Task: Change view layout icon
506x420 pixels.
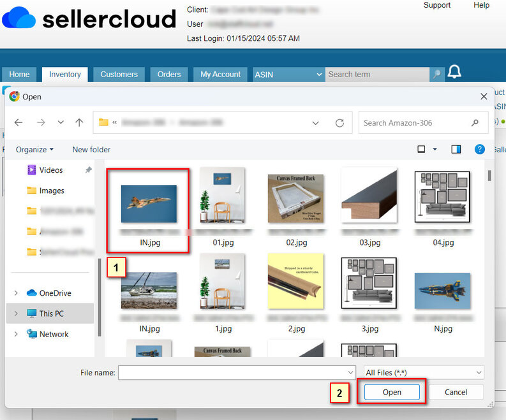Action: (421, 149)
